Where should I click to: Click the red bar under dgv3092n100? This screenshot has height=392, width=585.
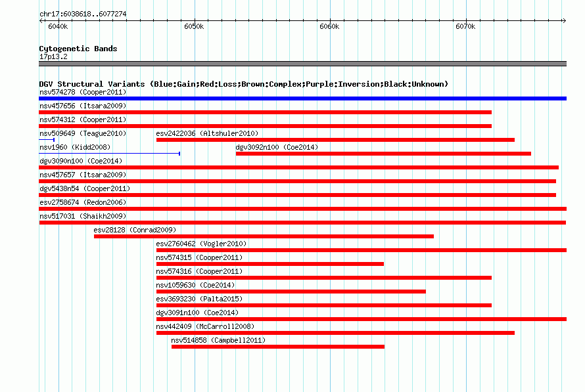pos(383,154)
